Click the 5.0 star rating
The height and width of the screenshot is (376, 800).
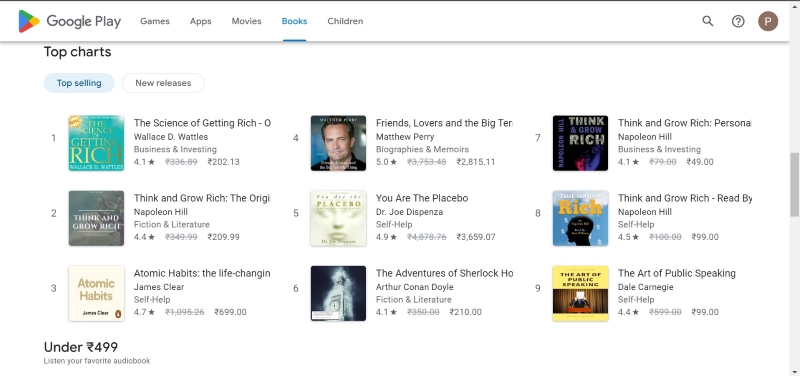(x=386, y=162)
